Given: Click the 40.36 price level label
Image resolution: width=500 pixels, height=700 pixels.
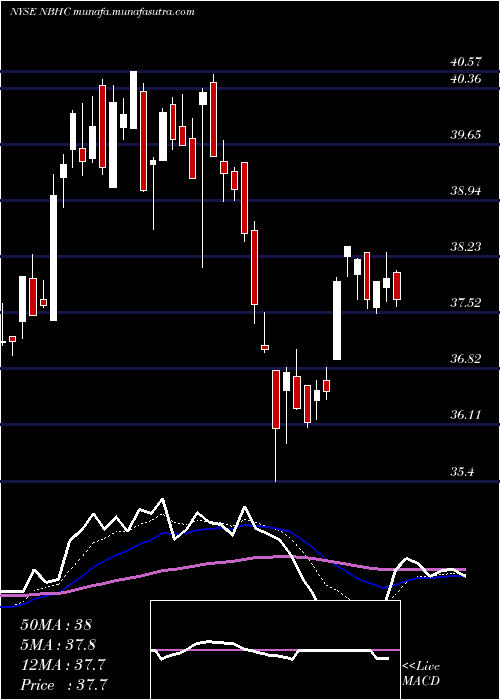Looking at the screenshot, I should coord(467,79).
